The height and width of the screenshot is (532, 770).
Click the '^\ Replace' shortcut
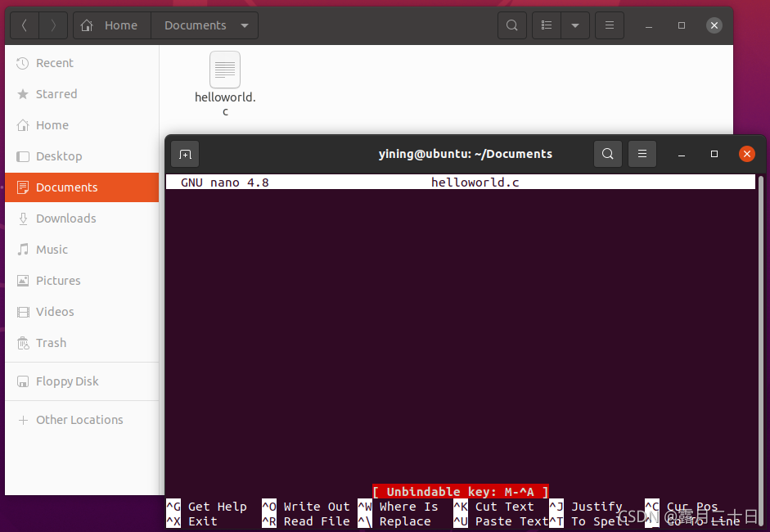[x=394, y=521]
